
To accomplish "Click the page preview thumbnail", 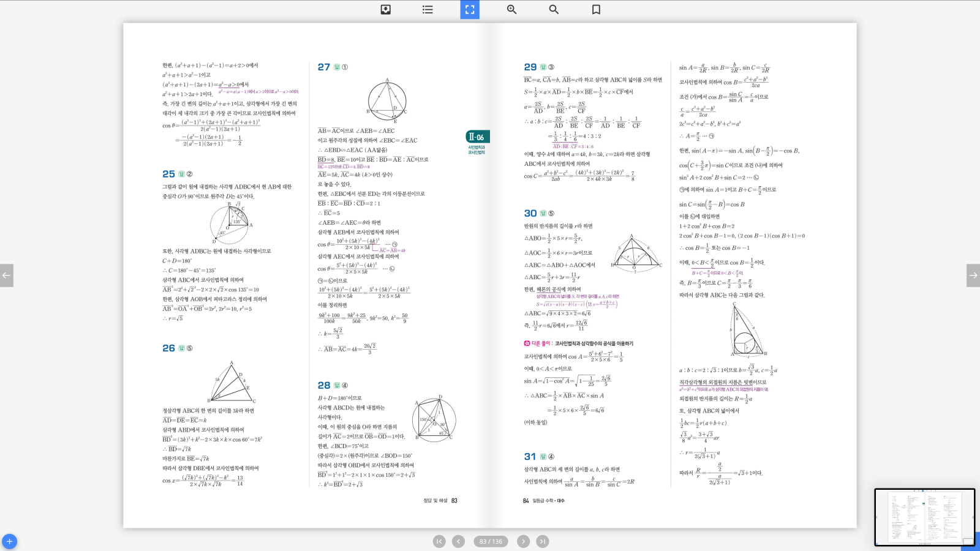I will point(924,517).
